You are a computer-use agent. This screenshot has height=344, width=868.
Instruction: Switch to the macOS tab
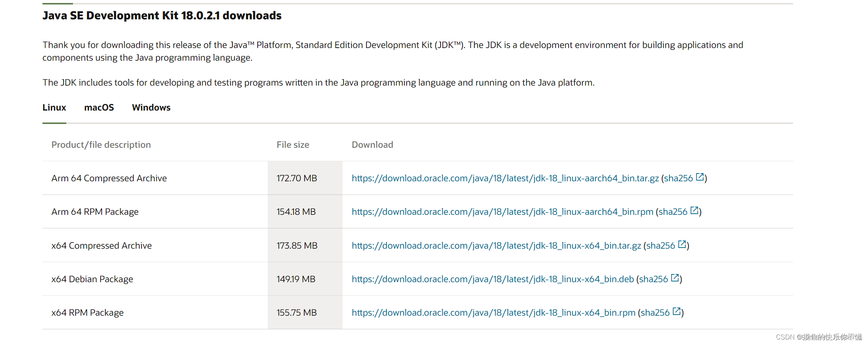coord(99,108)
